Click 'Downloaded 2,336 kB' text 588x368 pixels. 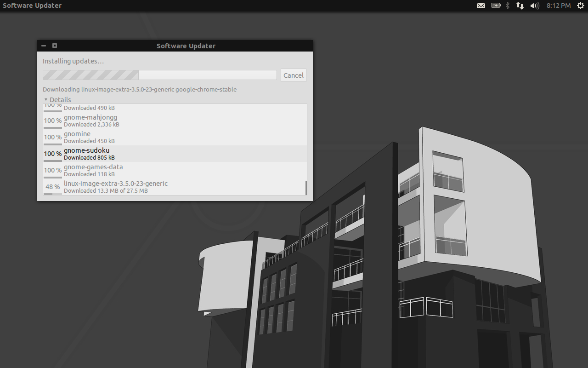(91, 125)
